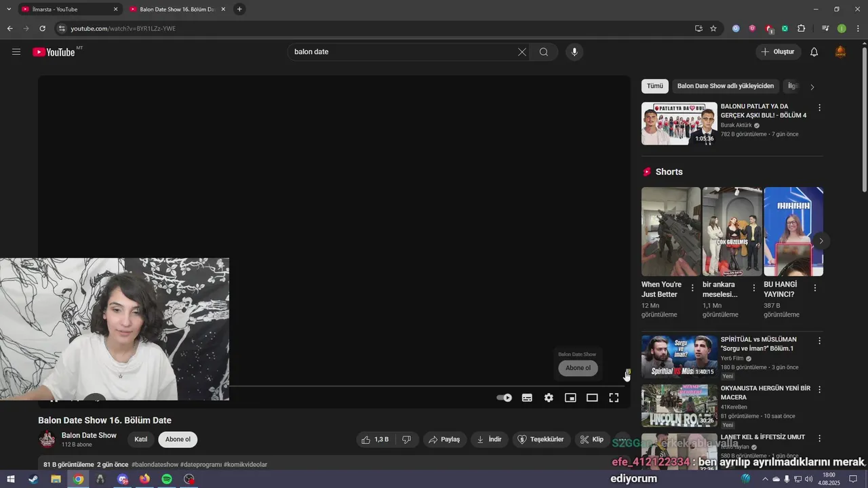Start voice search with the microphone
Viewport: 868px width, 488px height.
[x=574, y=52]
